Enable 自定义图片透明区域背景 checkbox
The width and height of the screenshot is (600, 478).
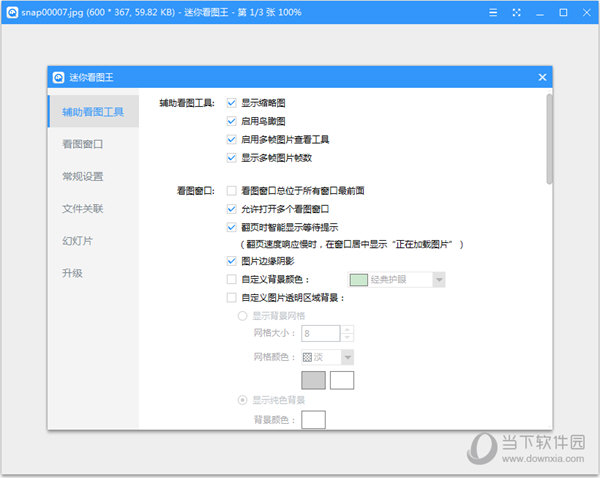pos(232,298)
